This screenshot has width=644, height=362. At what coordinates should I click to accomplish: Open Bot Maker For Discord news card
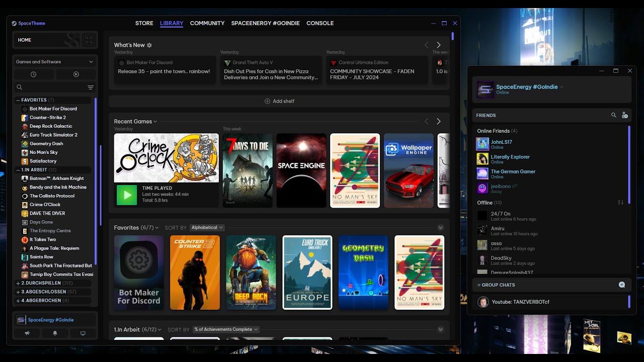pos(165,70)
